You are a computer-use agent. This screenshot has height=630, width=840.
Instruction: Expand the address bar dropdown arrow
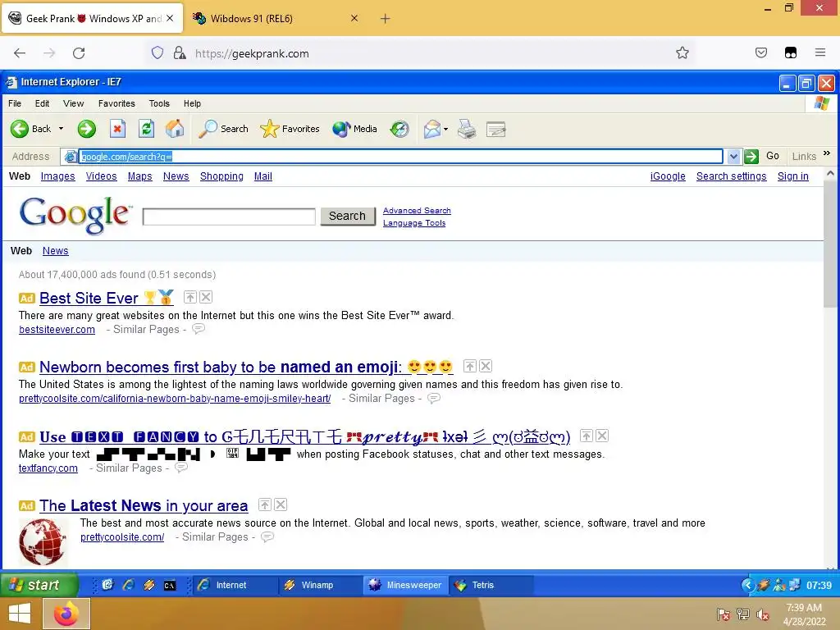pyautogui.click(x=733, y=157)
